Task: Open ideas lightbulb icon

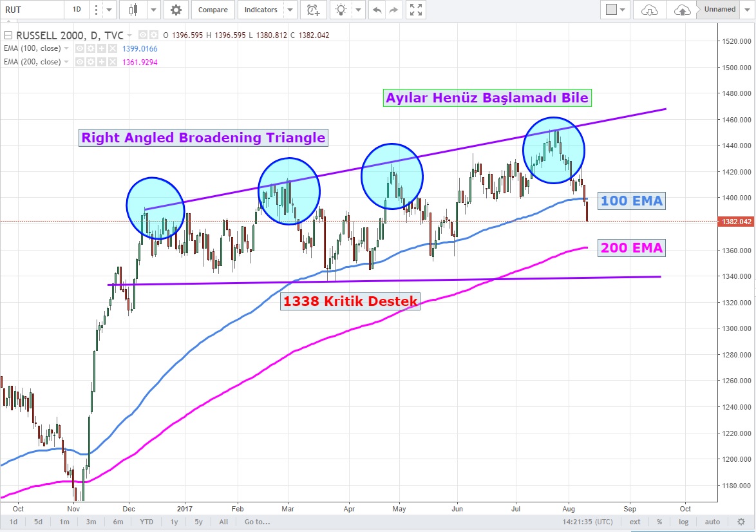Action: (x=341, y=10)
